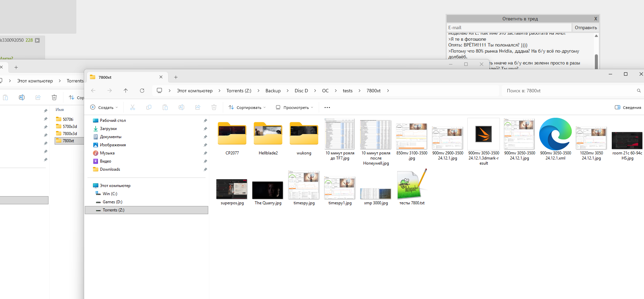Select the 900mv 3050-3500 24.12.1.xml Edge file

point(555,139)
